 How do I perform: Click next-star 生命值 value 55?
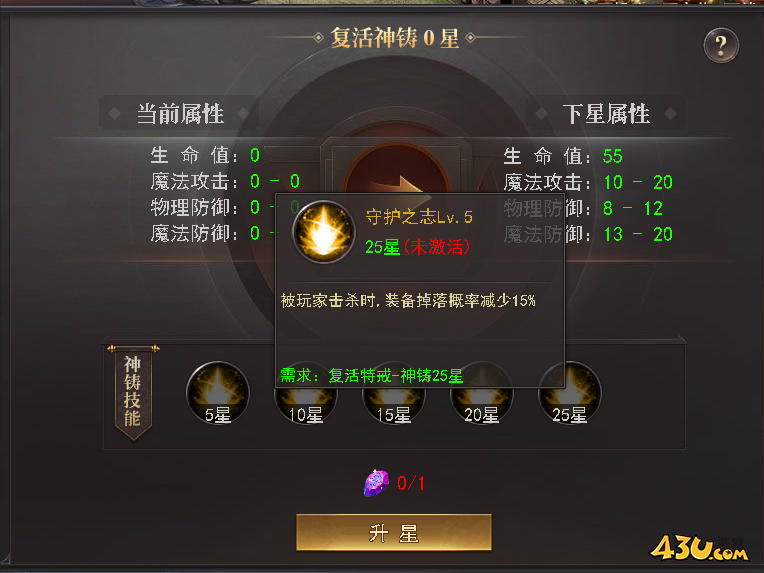point(612,156)
